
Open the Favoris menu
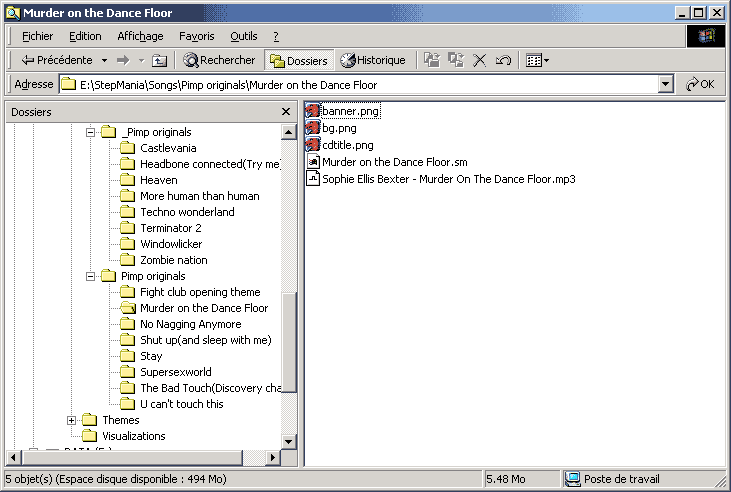(x=197, y=36)
